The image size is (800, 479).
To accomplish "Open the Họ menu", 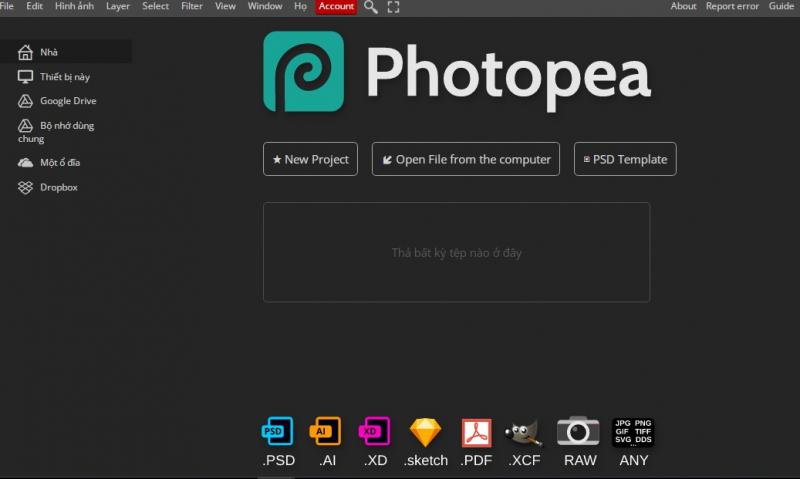I will [x=301, y=6].
